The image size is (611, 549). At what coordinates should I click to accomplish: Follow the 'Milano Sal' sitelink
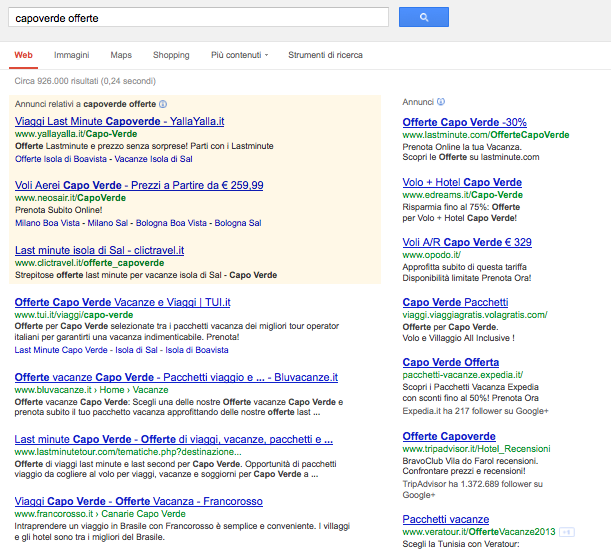click(x=108, y=223)
